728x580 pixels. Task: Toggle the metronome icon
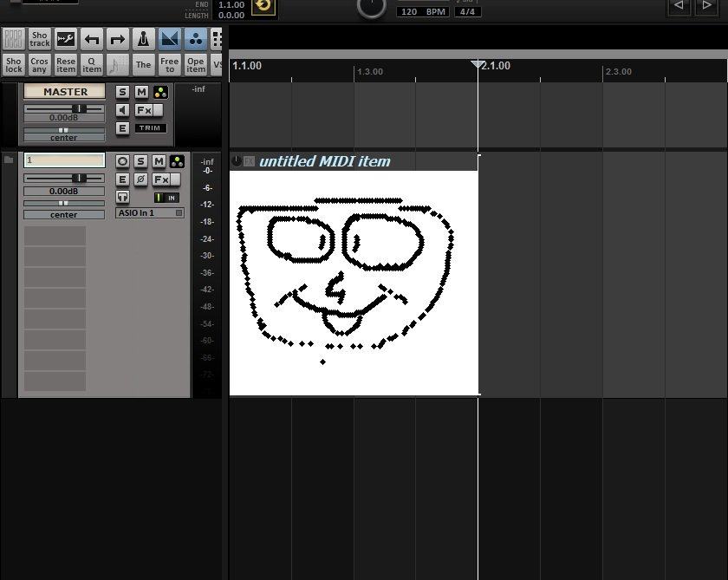point(144,39)
